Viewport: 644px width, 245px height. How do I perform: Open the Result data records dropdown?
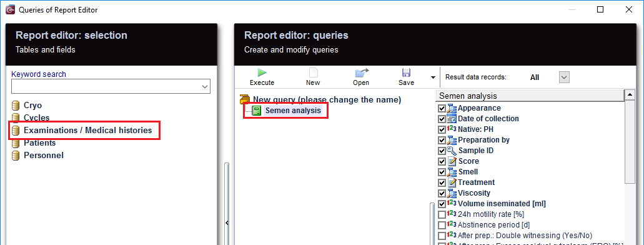point(564,77)
